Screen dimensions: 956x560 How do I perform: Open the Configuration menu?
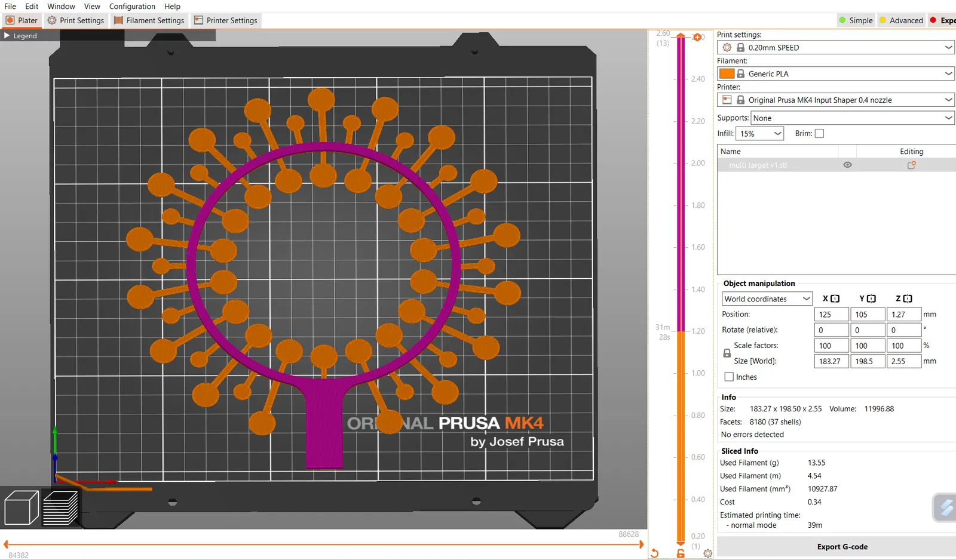pyautogui.click(x=132, y=7)
